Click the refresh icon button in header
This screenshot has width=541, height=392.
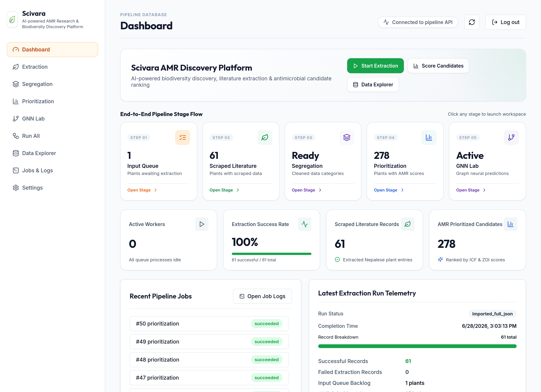click(x=471, y=22)
